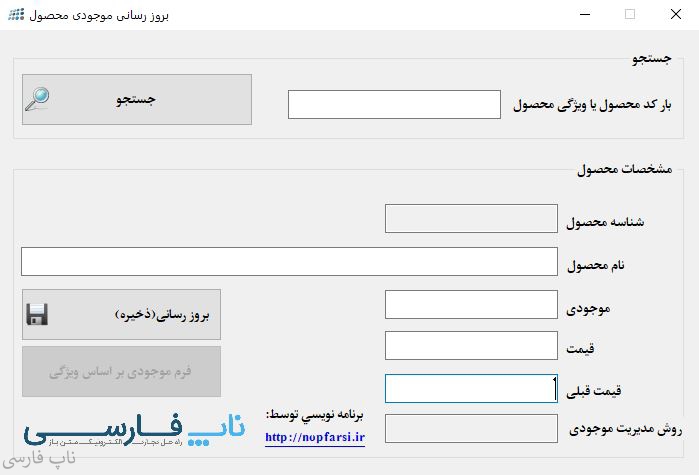Open the http://nopfarsi.ir link
Image resolution: width=699 pixels, height=475 pixels.
[x=315, y=437]
